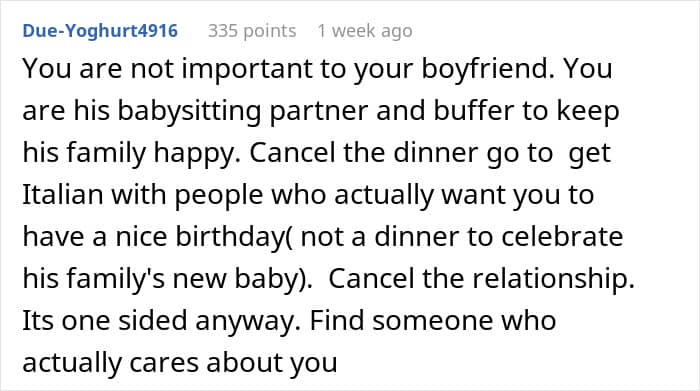Open the 1 week ago timestamp permalink
Screen dimensions: 700x391
point(365,31)
